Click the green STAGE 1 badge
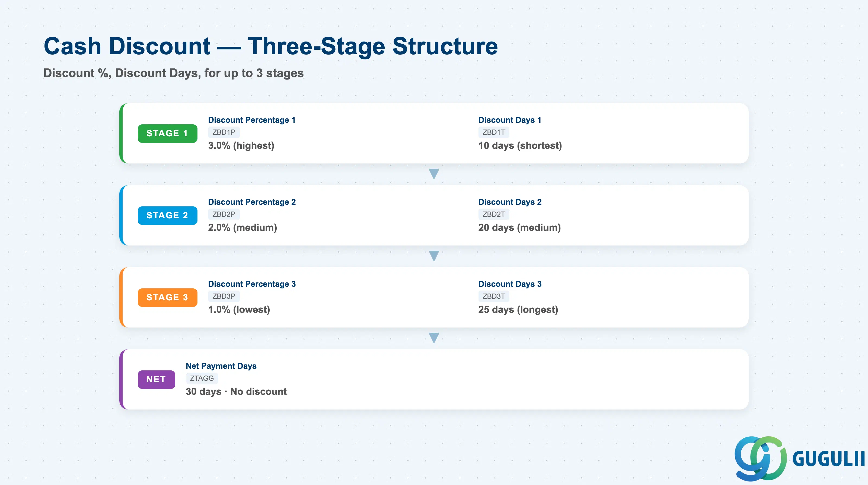 pos(167,134)
